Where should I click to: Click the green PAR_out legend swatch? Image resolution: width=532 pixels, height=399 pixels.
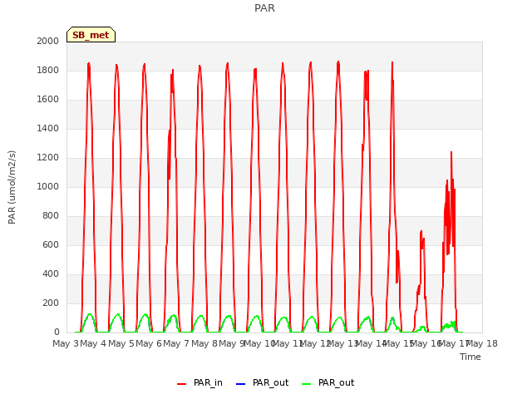pos(306,384)
